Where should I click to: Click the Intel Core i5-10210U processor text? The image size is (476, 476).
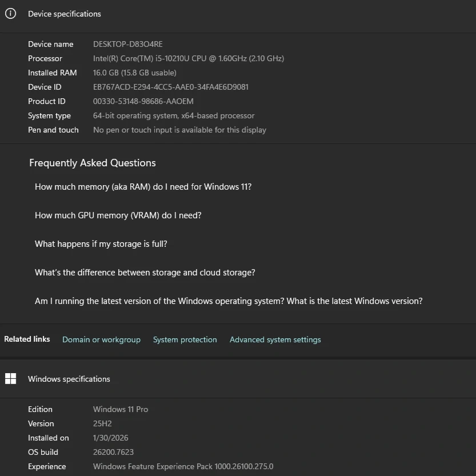click(x=188, y=58)
